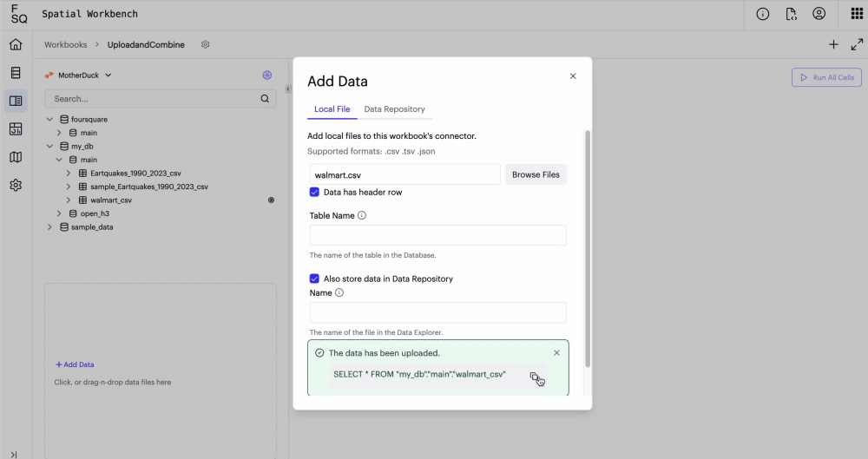Toggle fullscreen with expand arrows icon

[857, 45]
